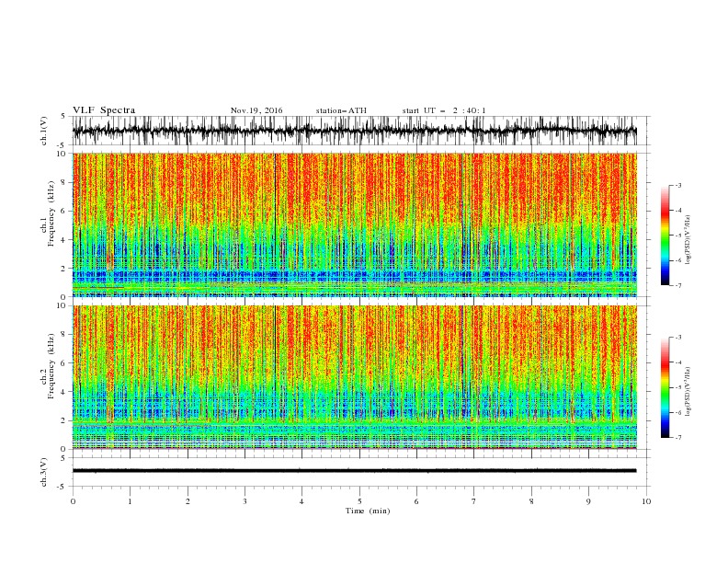Click the "4" tick on the time axis
This screenshot has width=728, height=563.
301,501
